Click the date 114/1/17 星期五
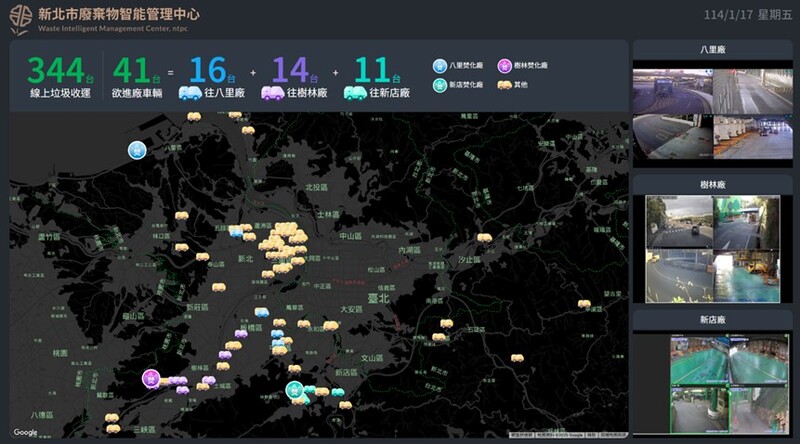Viewport: 800px width, 444px height. 748,15
